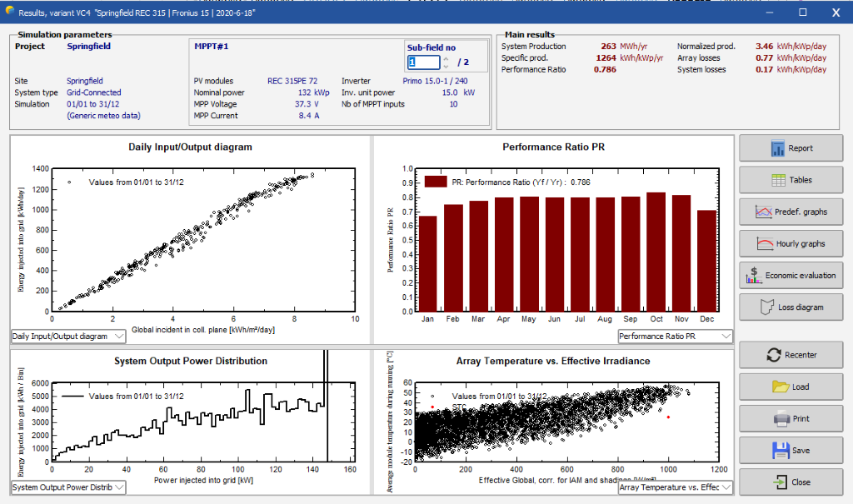Click the Loss diagram icon
Screen dimensions: 853x504
(x=766, y=307)
